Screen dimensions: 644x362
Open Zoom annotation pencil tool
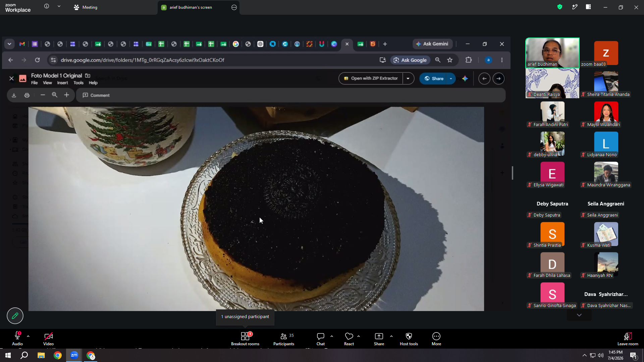[15, 316]
